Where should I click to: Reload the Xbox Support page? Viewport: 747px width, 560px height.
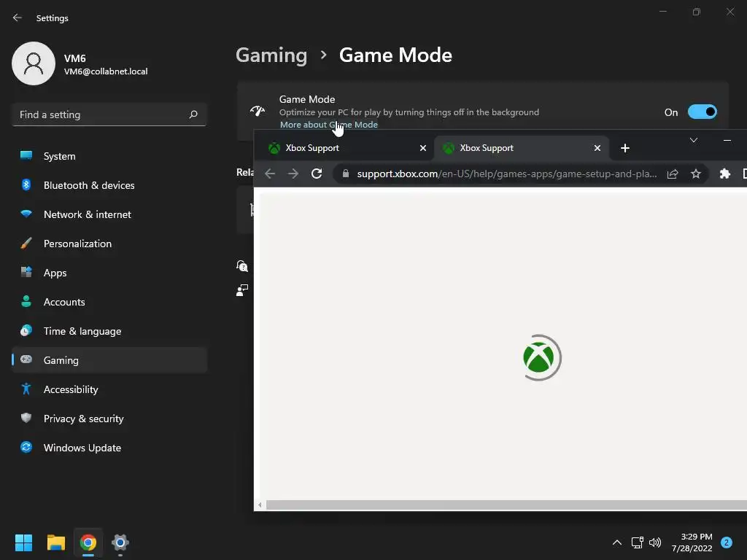point(317,174)
